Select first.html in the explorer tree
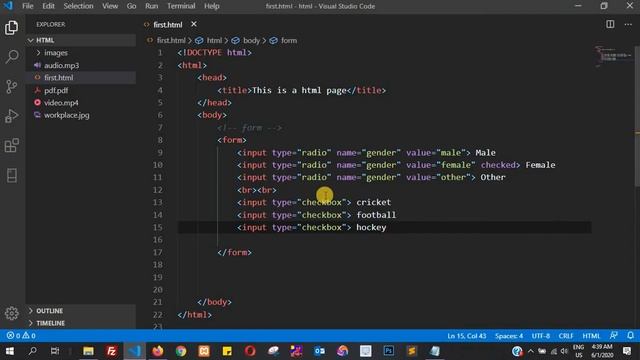Image resolution: width=640 pixels, height=360 pixels. (x=81, y=78)
